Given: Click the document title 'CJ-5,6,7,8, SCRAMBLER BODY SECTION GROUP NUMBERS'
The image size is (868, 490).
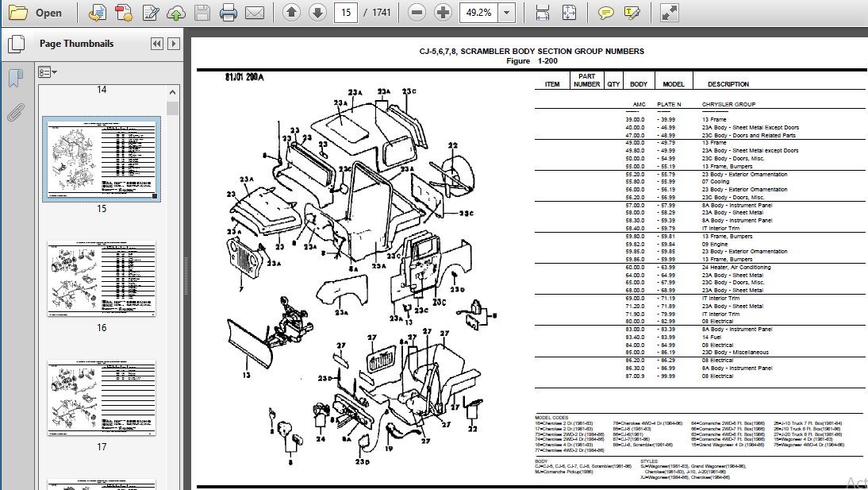Looking at the screenshot, I should coord(532,51).
